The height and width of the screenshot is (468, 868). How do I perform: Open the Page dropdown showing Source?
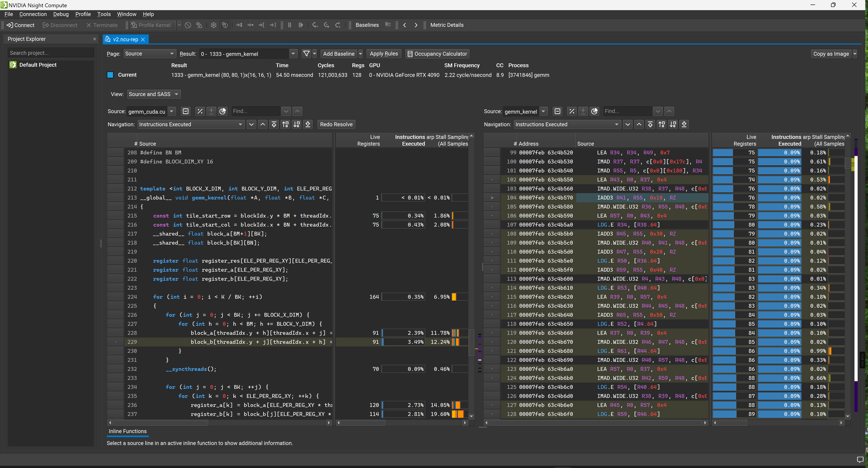(x=149, y=54)
